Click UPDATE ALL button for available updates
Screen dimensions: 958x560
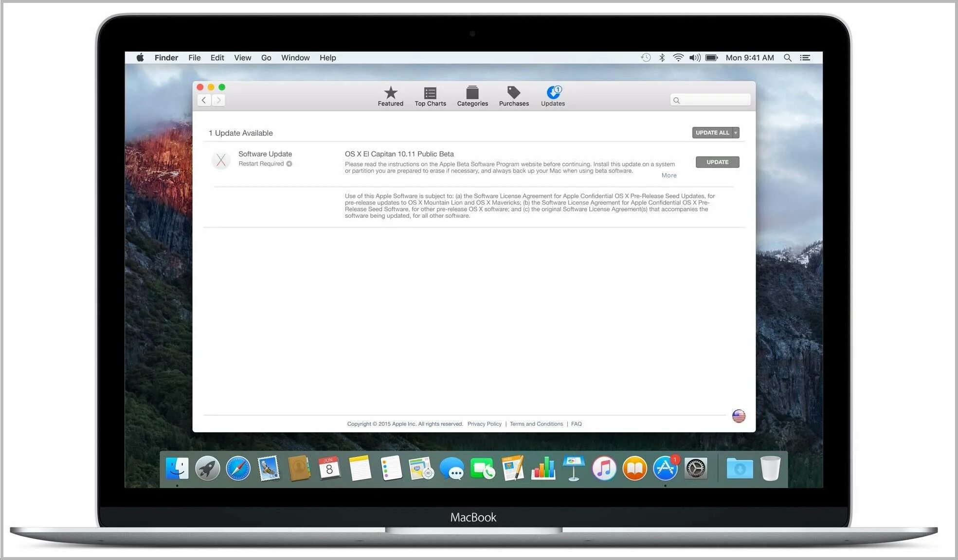click(x=712, y=133)
